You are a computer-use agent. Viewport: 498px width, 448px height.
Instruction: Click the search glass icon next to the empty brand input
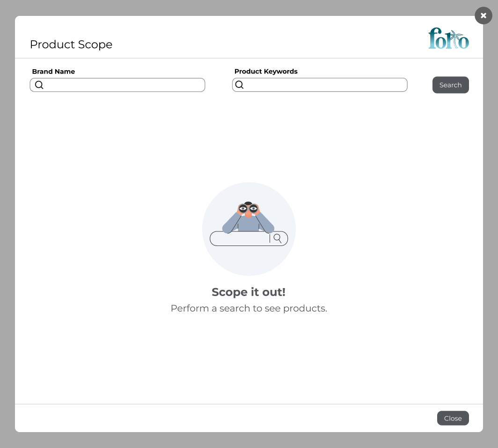tap(39, 85)
